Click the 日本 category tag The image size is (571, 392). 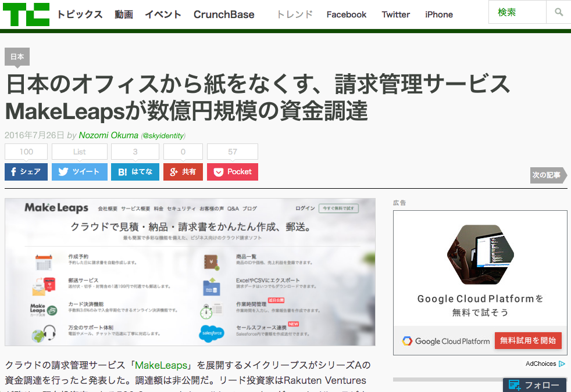(x=17, y=57)
